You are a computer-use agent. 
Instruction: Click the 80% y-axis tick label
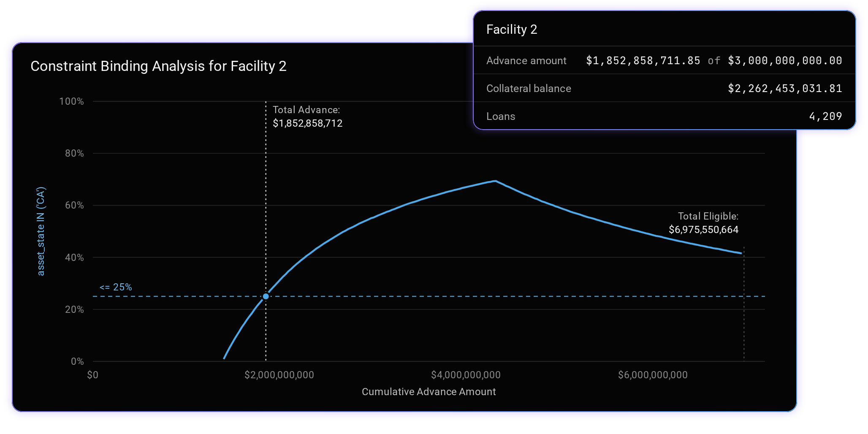(x=74, y=153)
